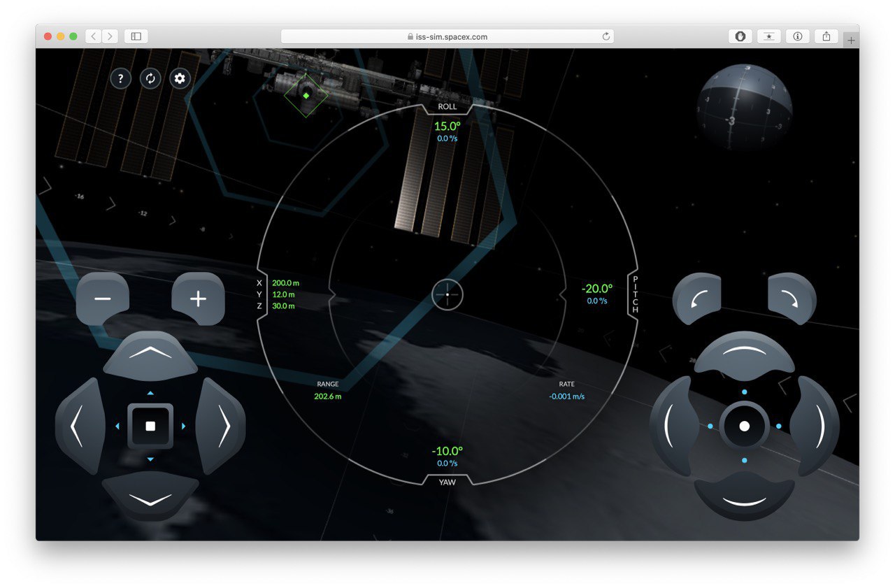Open the shield privacy extension icon
Image resolution: width=895 pixels, height=588 pixels.
740,36
